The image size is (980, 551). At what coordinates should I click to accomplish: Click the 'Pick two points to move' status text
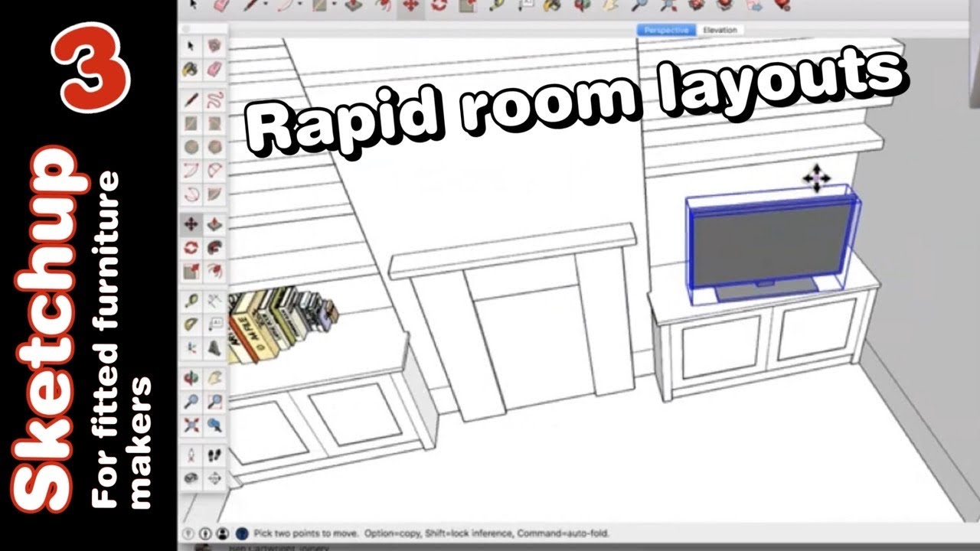(x=308, y=533)
